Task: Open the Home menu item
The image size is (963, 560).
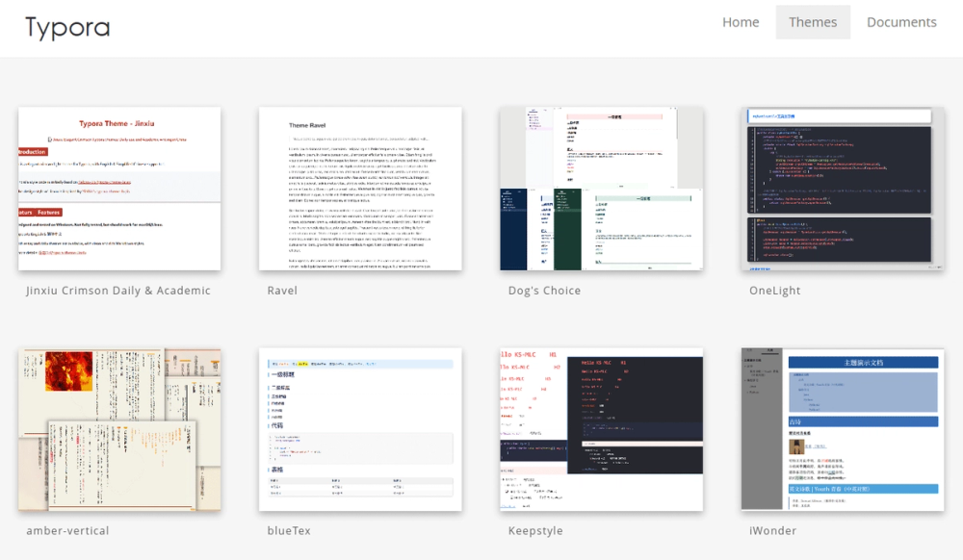Action: pyautogui.click(x=740, y=22)
